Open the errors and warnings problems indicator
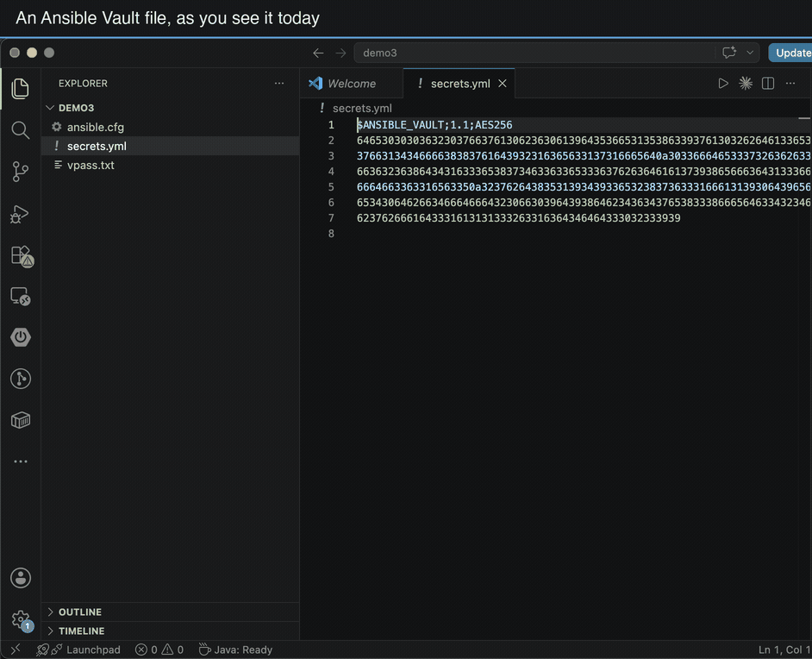 click(x=159, y=650)
